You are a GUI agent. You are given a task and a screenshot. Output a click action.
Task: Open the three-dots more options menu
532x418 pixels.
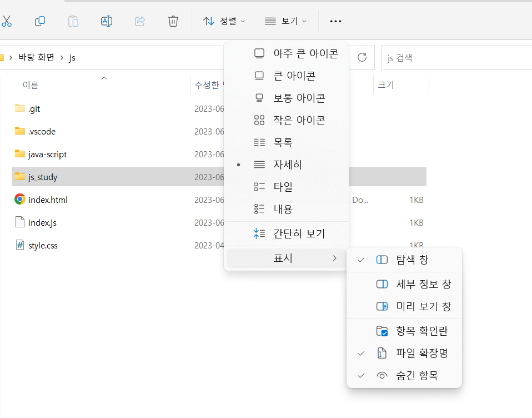(x=335, y=21)
